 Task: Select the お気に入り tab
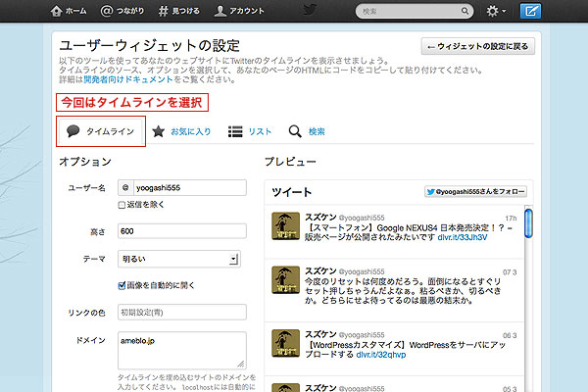tap(181, 131)
